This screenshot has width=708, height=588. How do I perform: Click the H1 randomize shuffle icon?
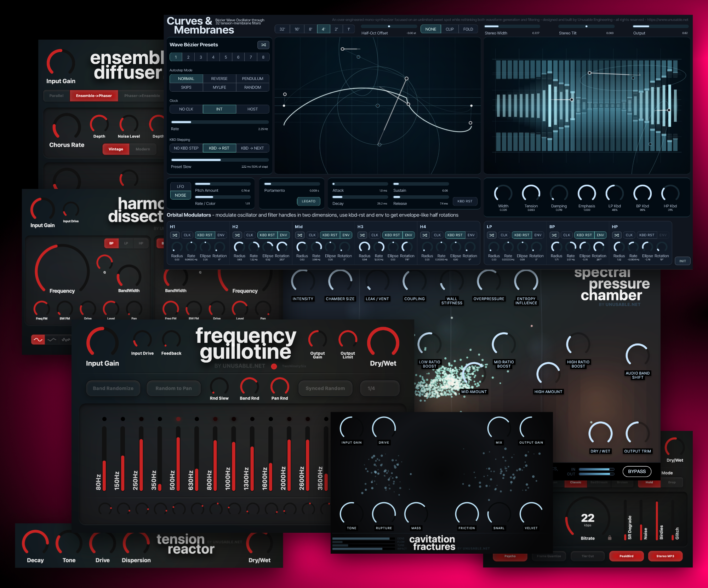pos(175,235)
